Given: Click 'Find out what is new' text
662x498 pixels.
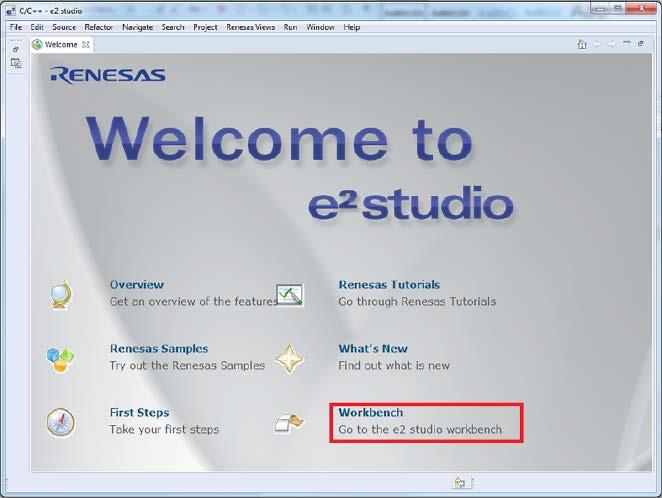Looking at the screenshot, I should click(394, 365).
